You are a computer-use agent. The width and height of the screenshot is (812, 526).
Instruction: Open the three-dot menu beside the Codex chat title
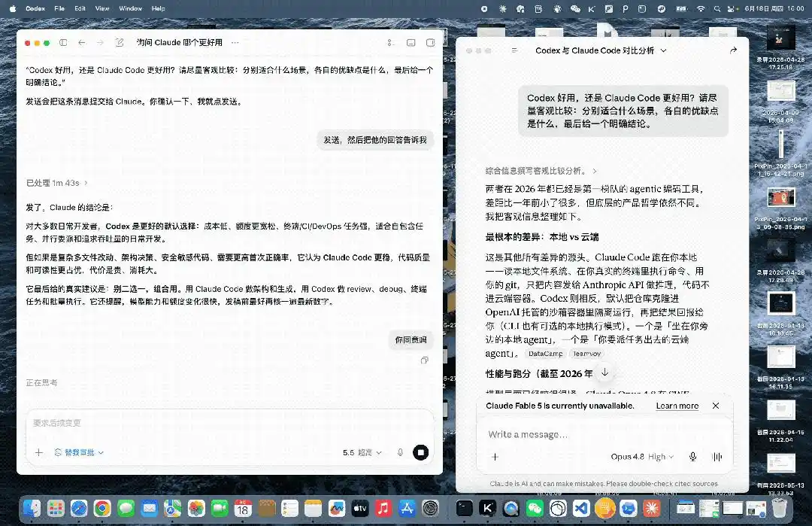point(235,42)
